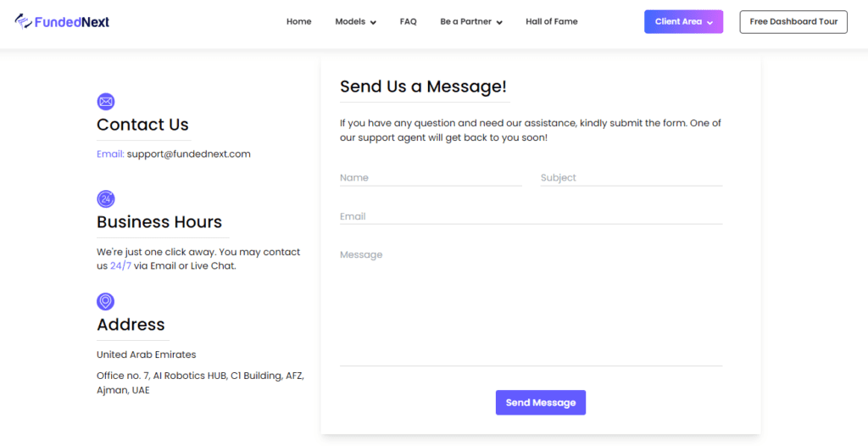Click the support@fundednext.com email address
This screenshot has height=446, width=868.
(x=189, y=154)
